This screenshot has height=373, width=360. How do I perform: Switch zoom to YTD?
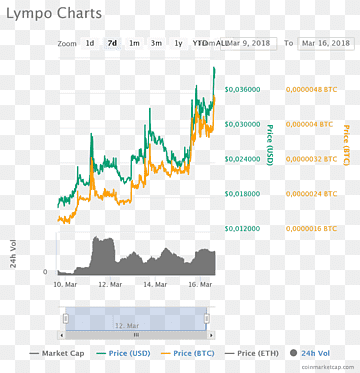(199, 43)
